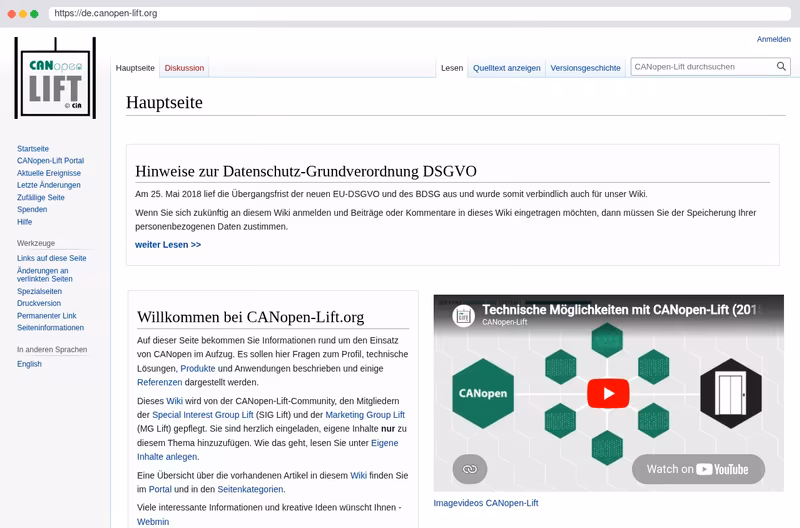This screenshot has width=800, height=528.
Task: Open the Versionsgeschichte tab
Action: 585,68
